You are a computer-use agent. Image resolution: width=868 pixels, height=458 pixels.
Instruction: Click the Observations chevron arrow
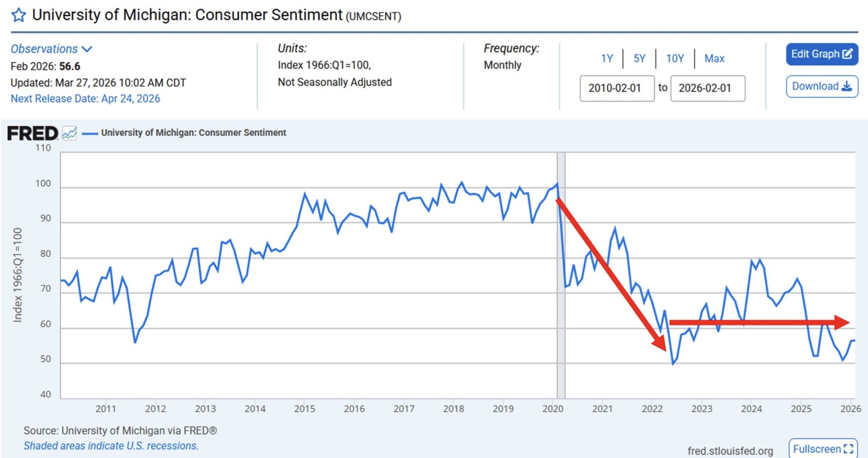(x=87, y=49)
